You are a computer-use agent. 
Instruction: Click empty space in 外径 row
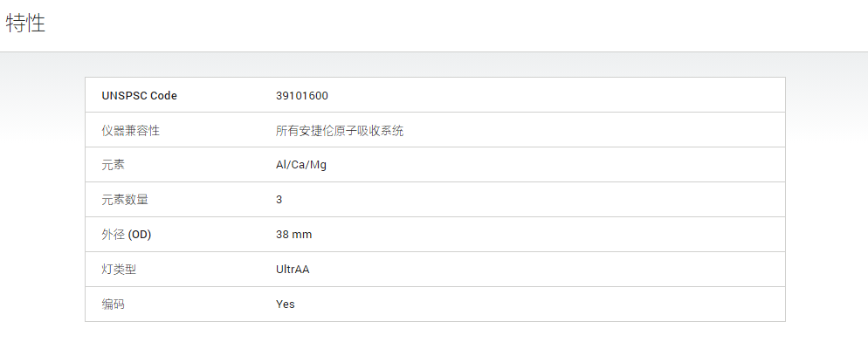tap(554, 235)
